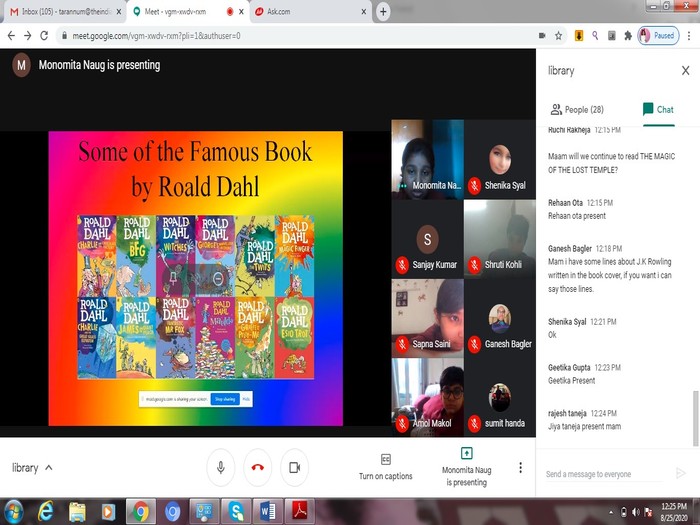Focus the Send a message to everyone field

click(x=604, y=474)
